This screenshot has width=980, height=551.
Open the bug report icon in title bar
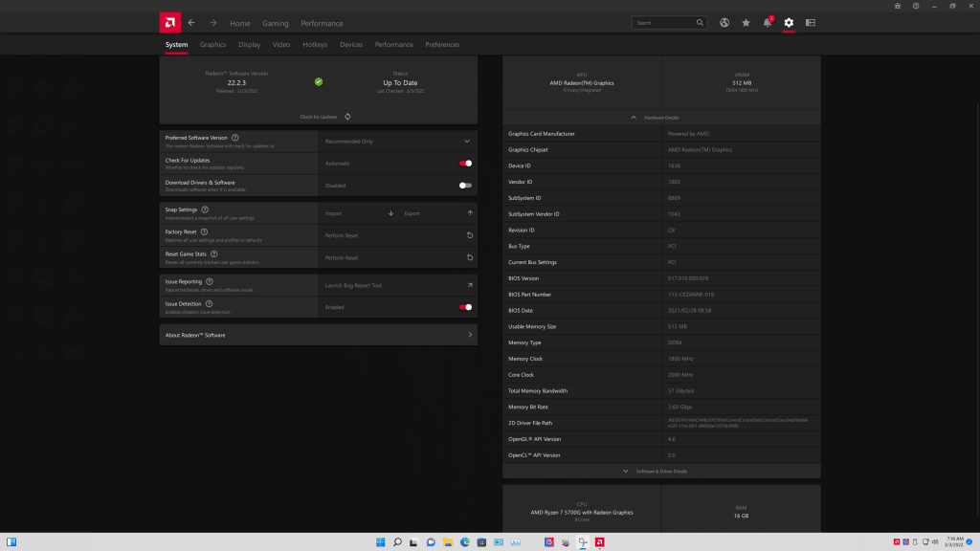(898, 6)
